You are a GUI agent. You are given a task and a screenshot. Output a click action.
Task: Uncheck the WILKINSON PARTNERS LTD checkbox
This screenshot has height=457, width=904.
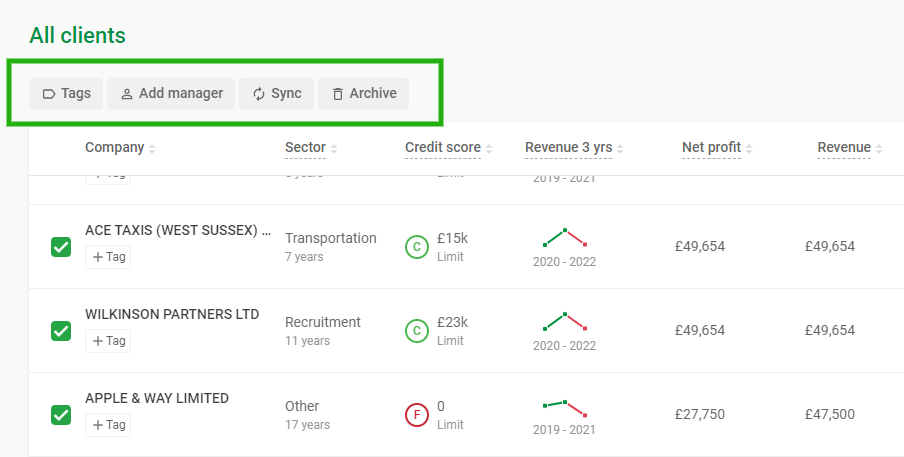coord(61,331)
